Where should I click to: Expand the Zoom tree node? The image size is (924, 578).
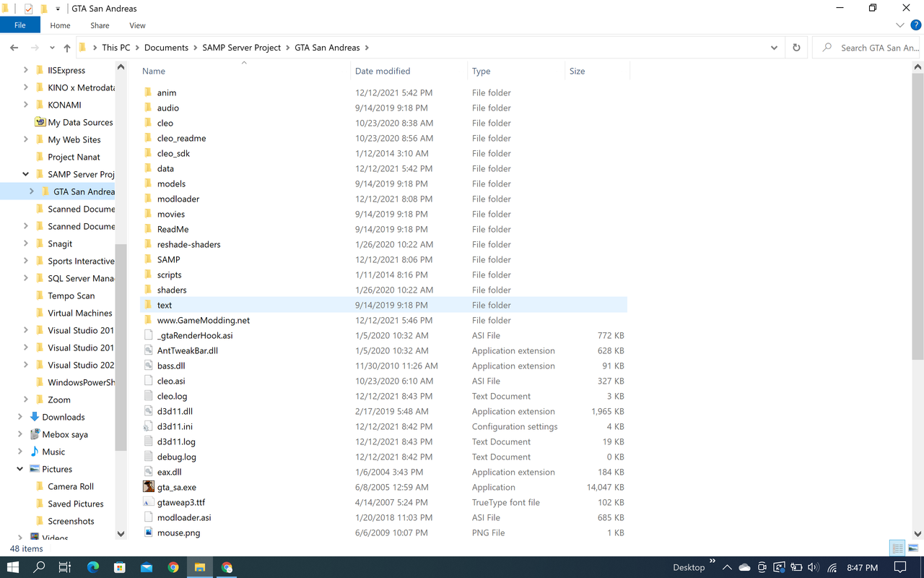pos(26,400)
